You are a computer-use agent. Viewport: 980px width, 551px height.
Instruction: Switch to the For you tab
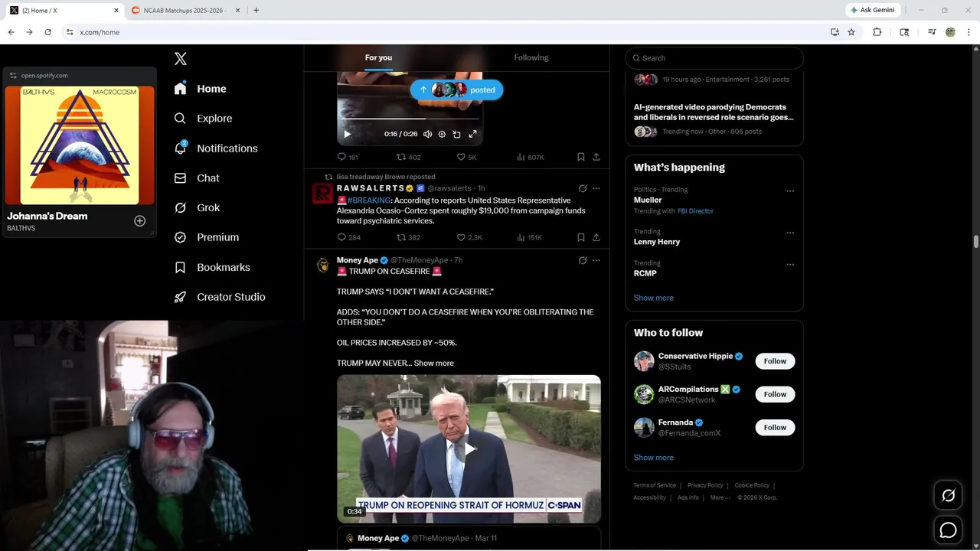378,57
